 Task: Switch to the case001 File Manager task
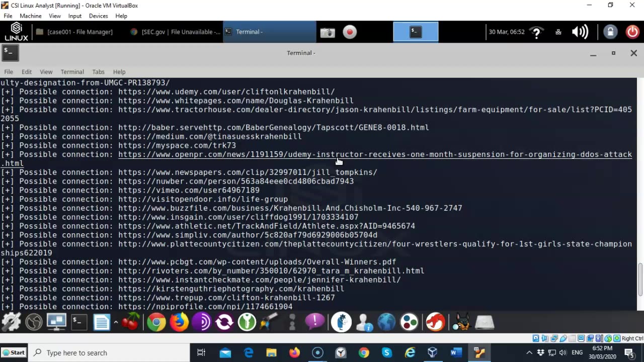pyautogui.click(x=75, y=32)
